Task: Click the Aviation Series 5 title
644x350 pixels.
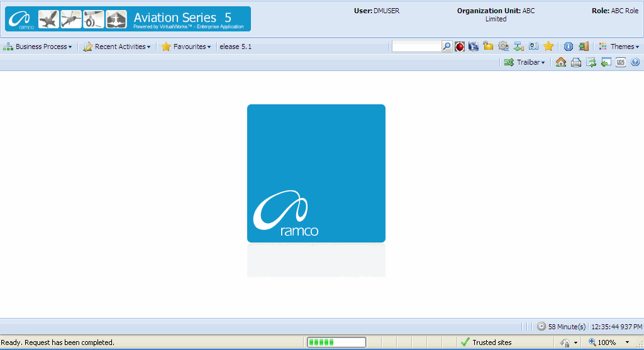Action: click(182, 17)
